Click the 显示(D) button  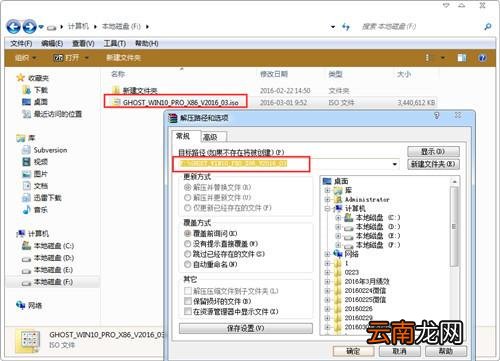[x=433, y=152]
